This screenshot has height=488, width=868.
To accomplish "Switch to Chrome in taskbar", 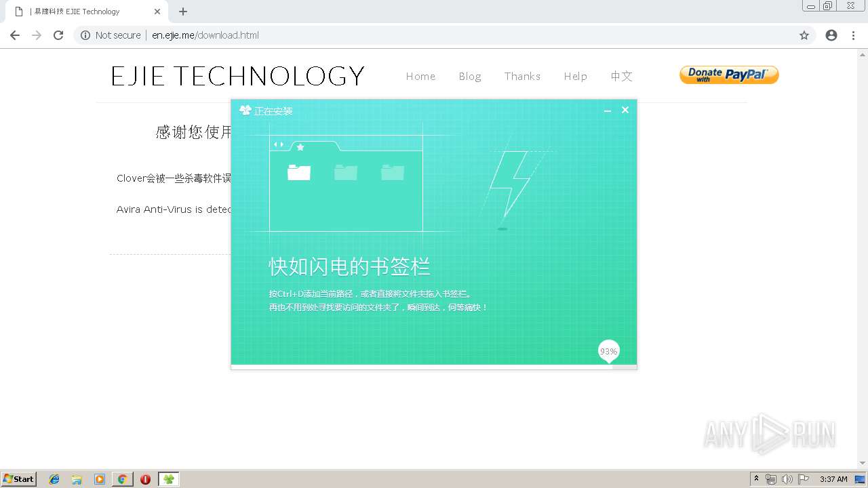I will point(122,479).
